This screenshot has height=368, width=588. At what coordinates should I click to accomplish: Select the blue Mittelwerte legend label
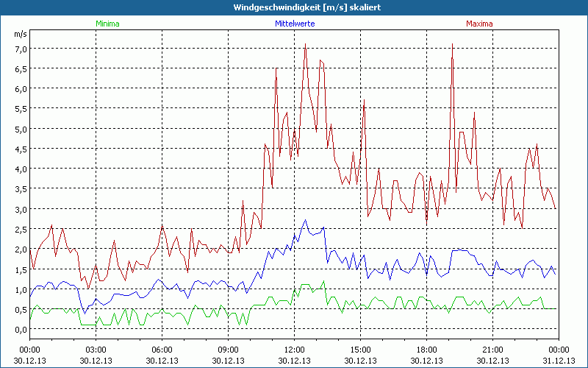[x=294, y=24]
